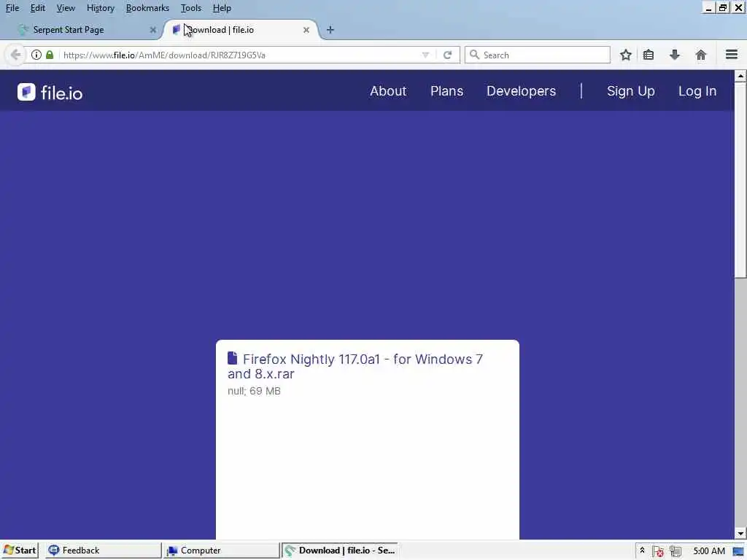Click the show desktop icon in taskbar

point(739,551)
